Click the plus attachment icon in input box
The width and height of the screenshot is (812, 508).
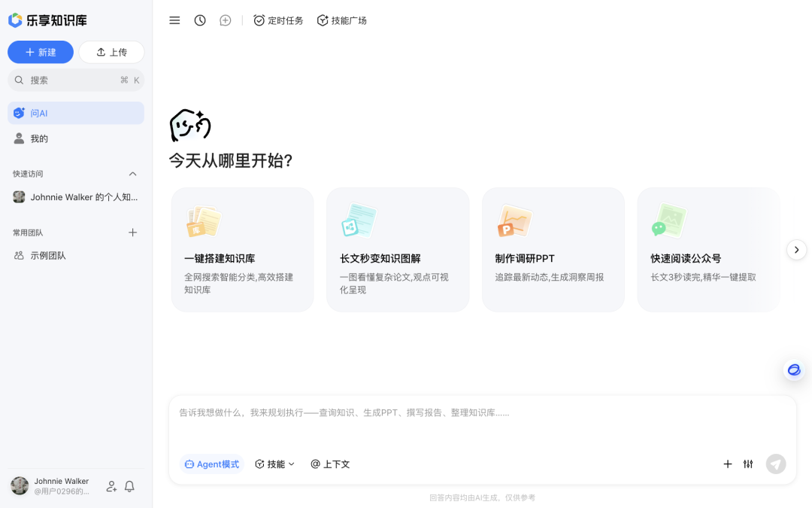728,464
